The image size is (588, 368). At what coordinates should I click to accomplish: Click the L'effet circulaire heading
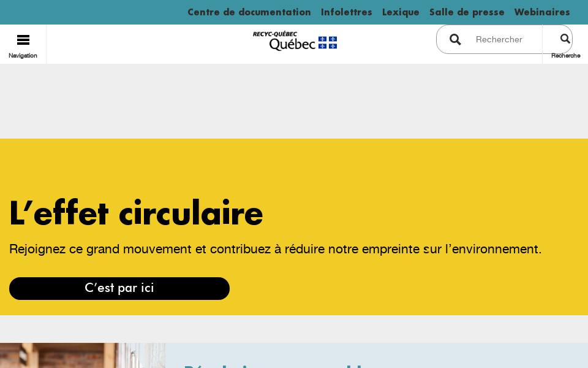[x=136, y=212]
